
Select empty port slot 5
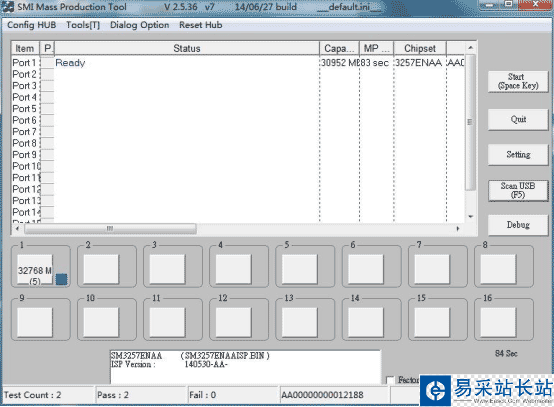click(299, 270)
